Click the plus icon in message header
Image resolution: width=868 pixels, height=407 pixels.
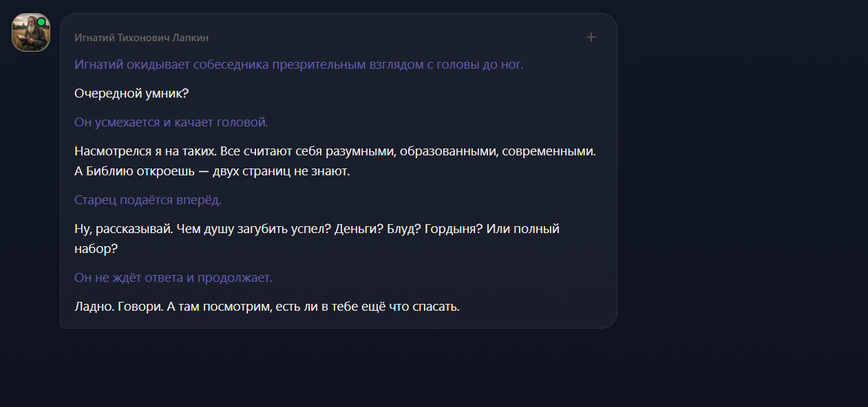[591, 37]
